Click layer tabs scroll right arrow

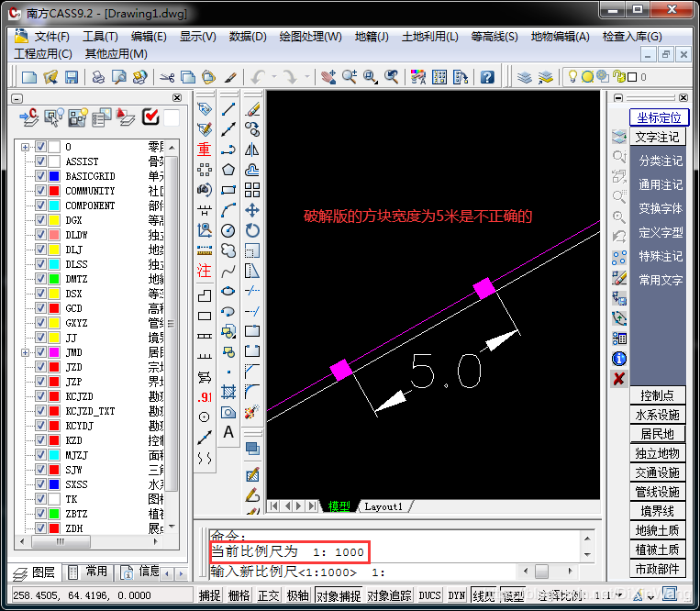click(x=181, y=573)
